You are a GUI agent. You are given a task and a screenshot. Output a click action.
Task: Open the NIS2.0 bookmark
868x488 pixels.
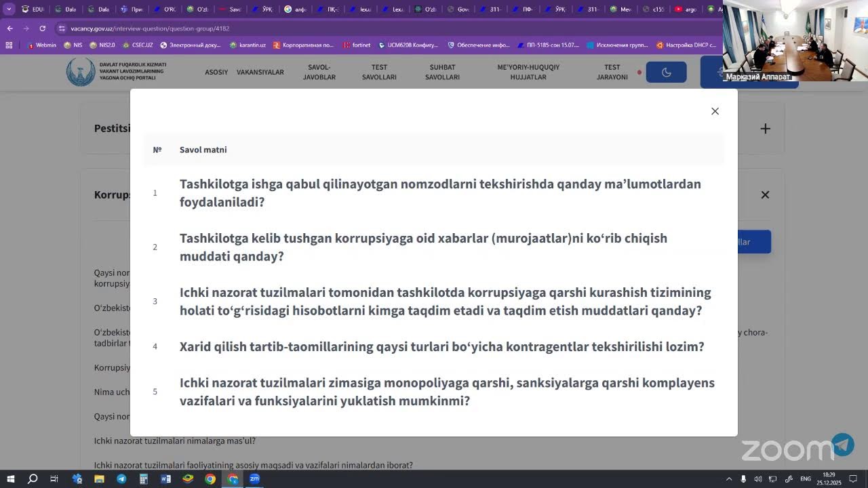(x=102, y=45)
